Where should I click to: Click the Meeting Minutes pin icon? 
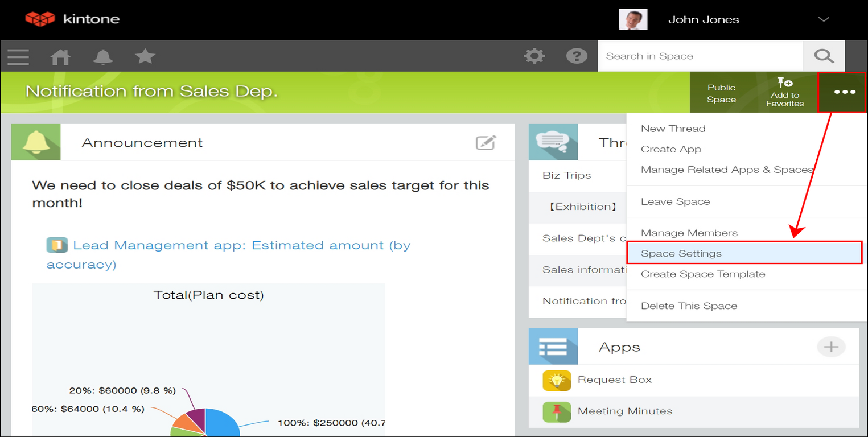[x=556, y=411]
